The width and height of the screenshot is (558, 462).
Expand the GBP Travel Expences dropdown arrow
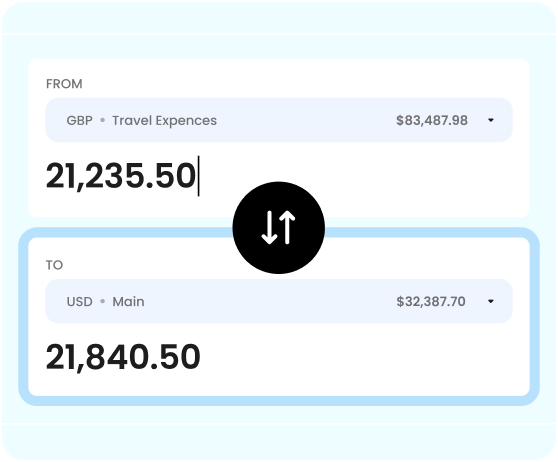(491, 120)
